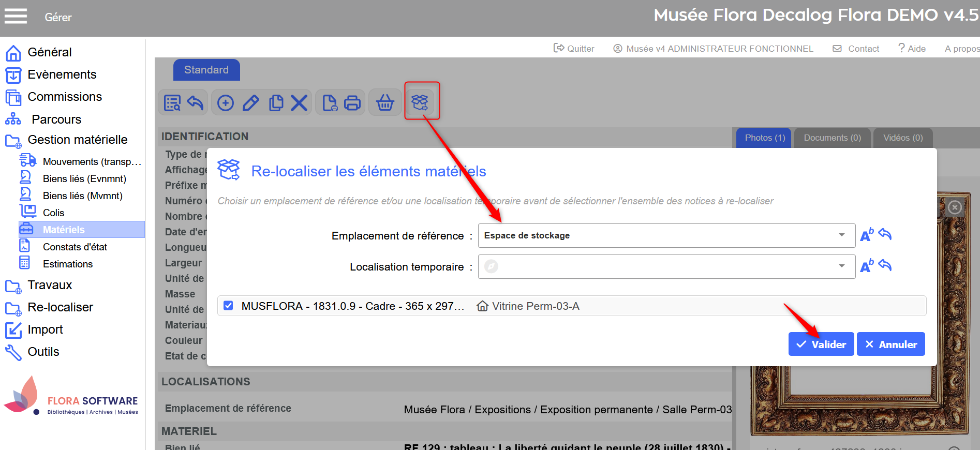Image resolution: width=980 pixels, height=450 pixels.
Task: Click the duplicate record icon
Action: (x=276, y=103)
